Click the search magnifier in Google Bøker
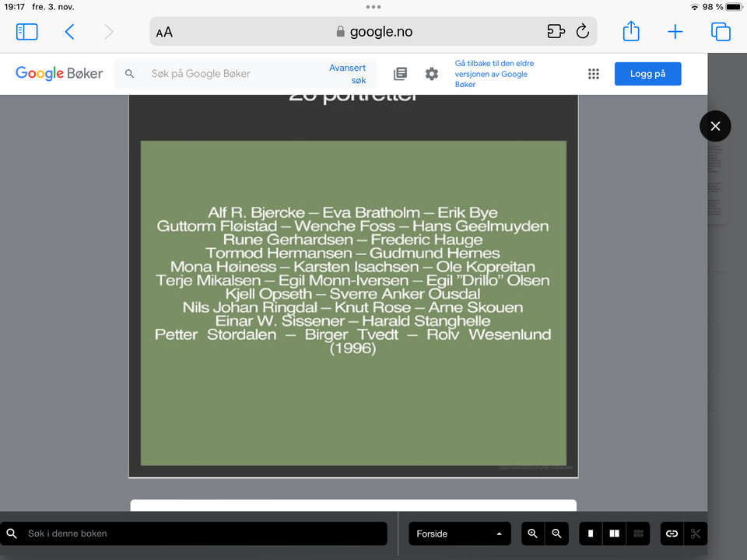Screen dimensions: 747x560 click(x=129, y=74)
